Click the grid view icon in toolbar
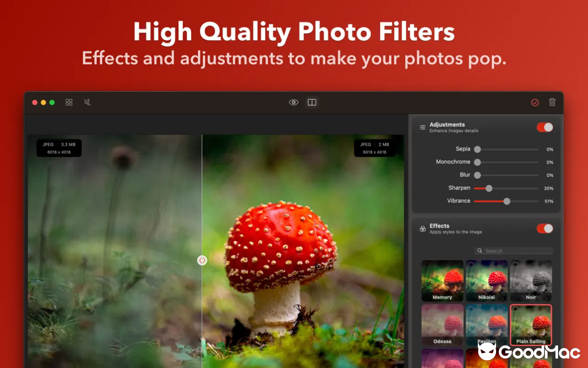Screen dimensions: 588x368 pos(69,102)
